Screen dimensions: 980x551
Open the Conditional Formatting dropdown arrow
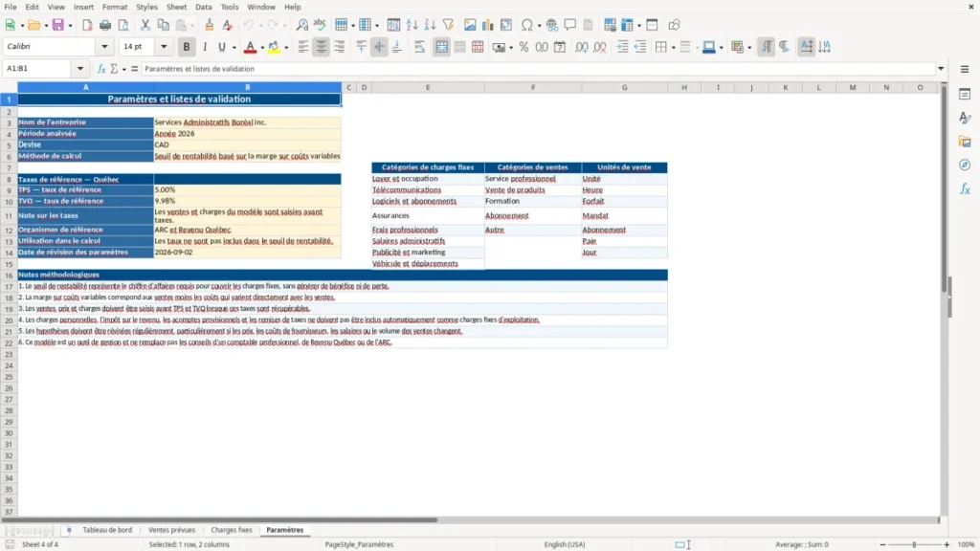point(748,48)
